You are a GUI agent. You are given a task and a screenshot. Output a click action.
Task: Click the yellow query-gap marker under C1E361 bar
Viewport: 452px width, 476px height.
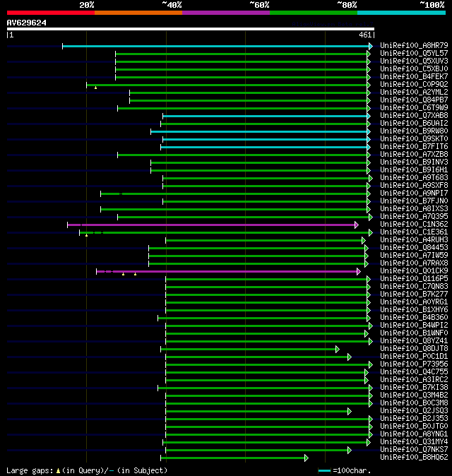[x=86, y=235]
